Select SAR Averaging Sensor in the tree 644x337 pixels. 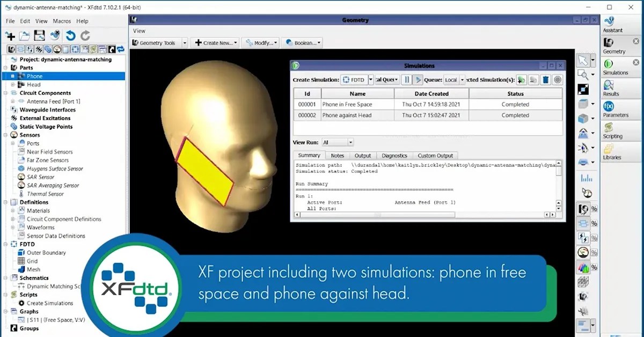[x=53, y=186]
